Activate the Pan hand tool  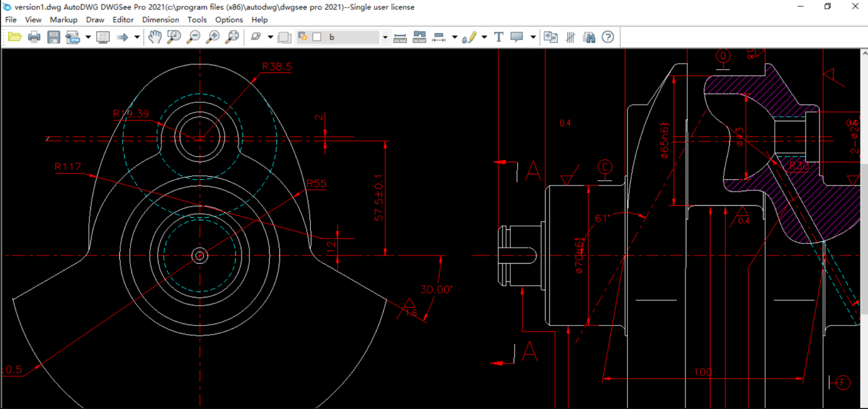[155, 37]
